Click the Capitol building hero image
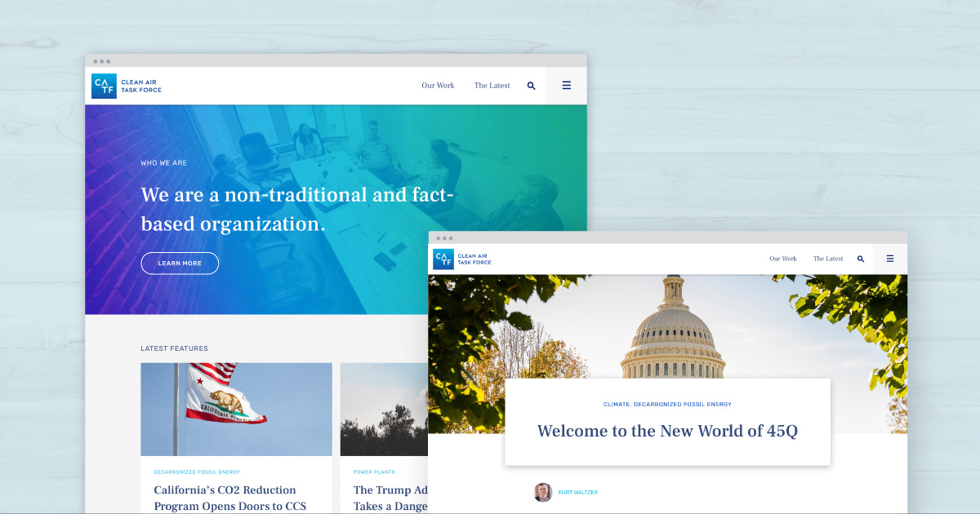This screenshot has width=980, height=514. tap(667, 326)
